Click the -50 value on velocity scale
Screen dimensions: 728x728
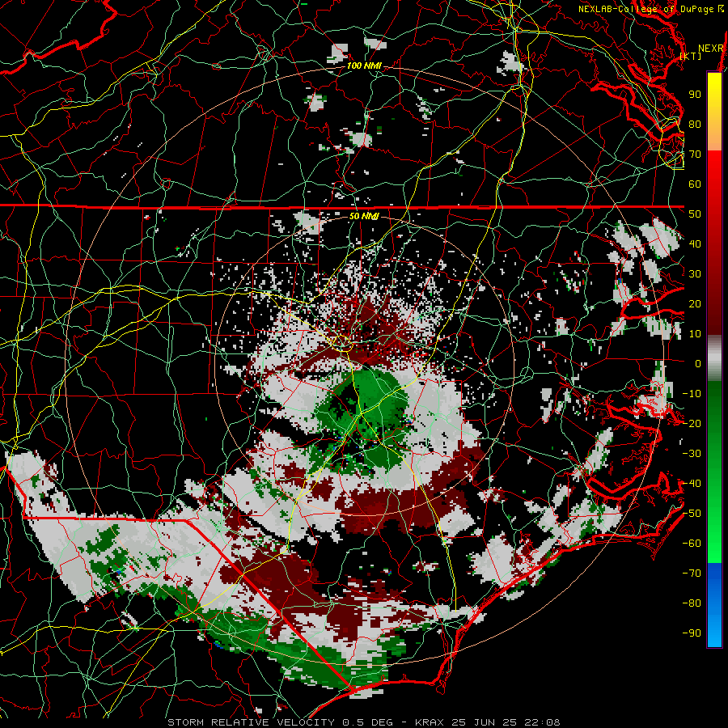click(692, 514)
